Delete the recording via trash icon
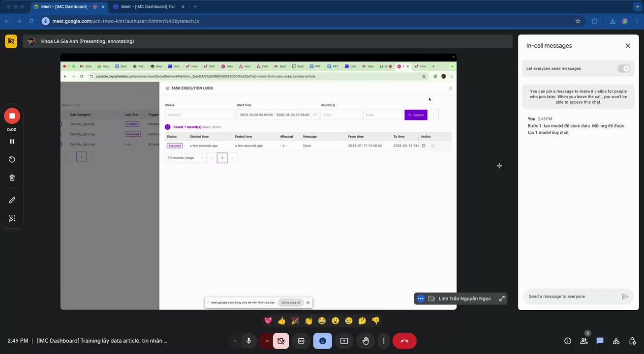 [12, 178]
